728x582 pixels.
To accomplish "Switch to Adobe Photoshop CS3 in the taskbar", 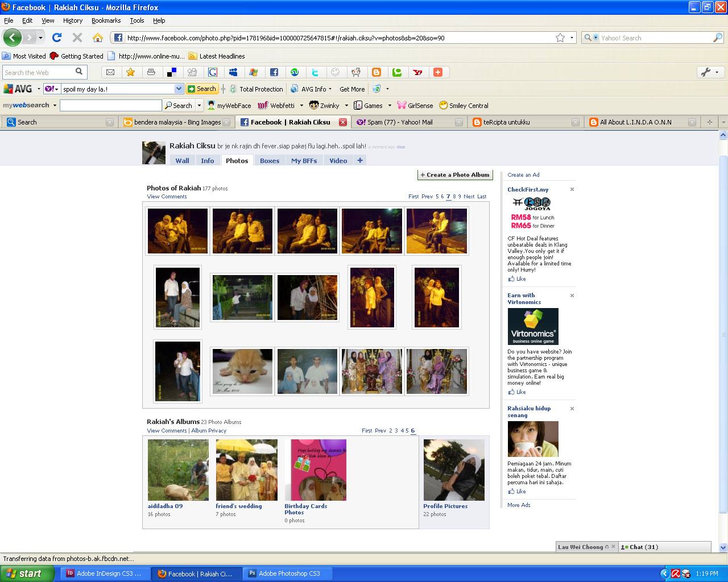I will (287, 573).
